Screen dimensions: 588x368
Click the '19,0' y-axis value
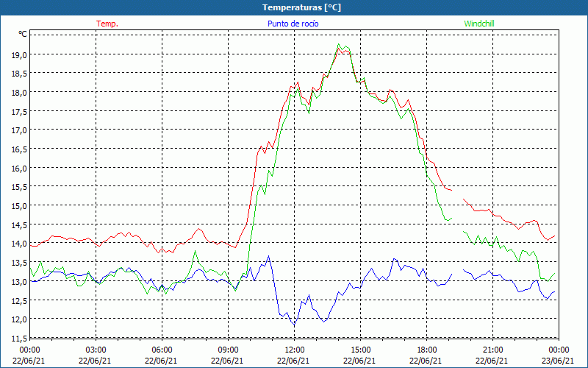click(21, 55)
